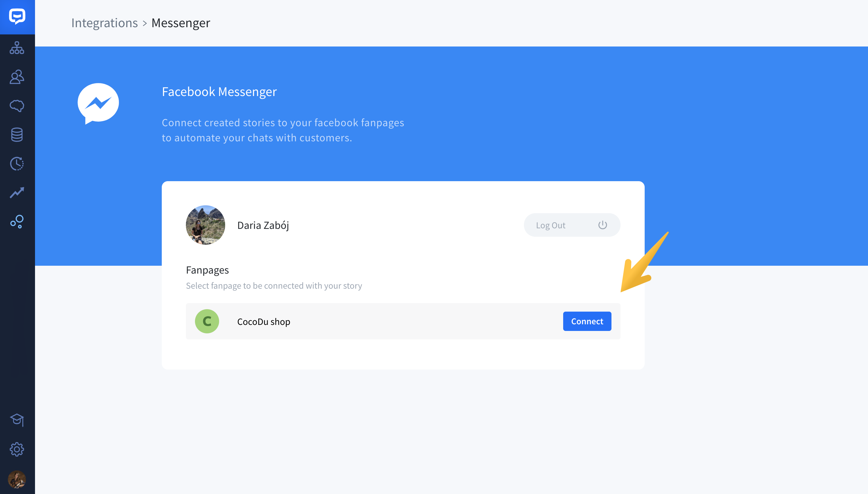The image size is (868, 494).
Task: Click the Fanpages heading
Action: click(207, 270)
